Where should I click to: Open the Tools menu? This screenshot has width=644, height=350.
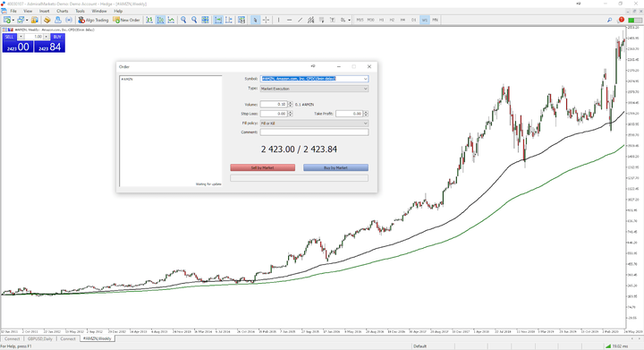[x=80, y=11]
